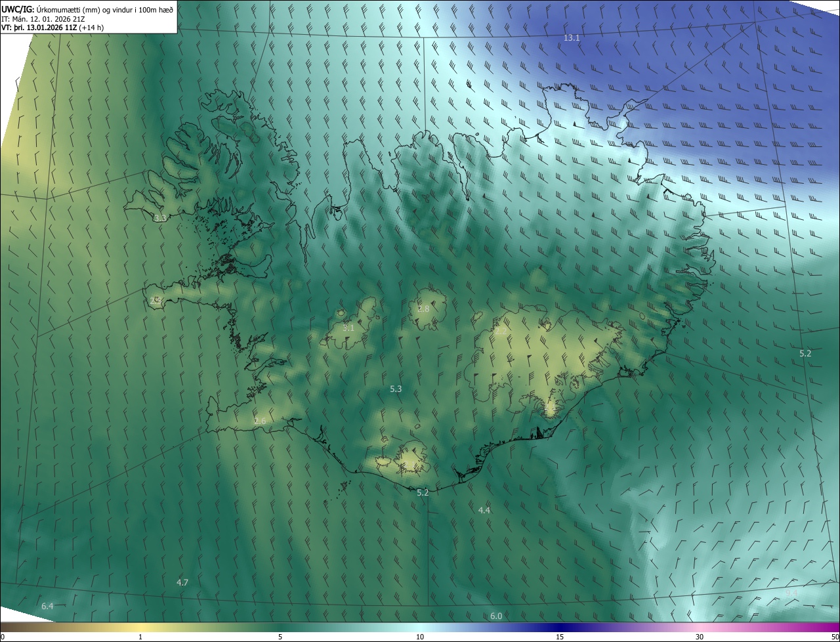This screenshot has width=840, height=642.
Task: Click the 13.1 precipitation value
Action: [x=572, y=38]
